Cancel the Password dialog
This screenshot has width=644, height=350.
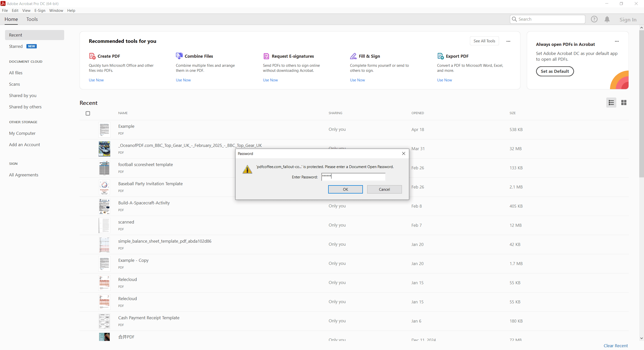pyautogui.click(x=384, y=189)
